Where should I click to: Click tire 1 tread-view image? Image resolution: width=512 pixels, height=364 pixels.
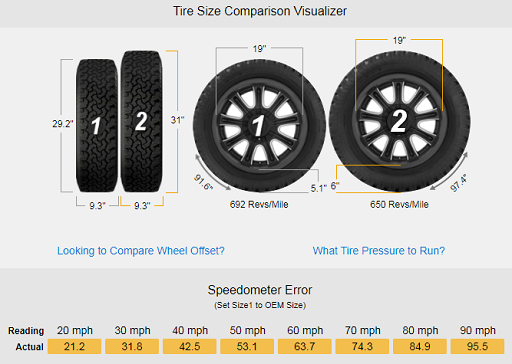(97, 126)
